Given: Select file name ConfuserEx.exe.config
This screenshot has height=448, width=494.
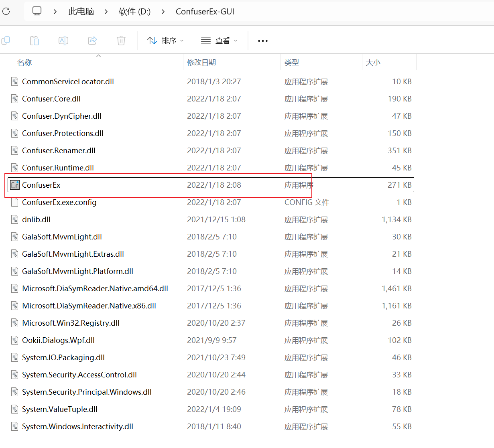Looking at the screenshot, I should click(x=59, y=202).
